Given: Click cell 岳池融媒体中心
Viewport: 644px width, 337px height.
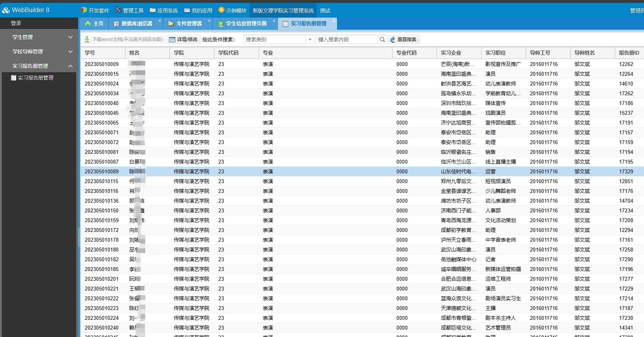Looking at the screenshot, I should [458, 259].
